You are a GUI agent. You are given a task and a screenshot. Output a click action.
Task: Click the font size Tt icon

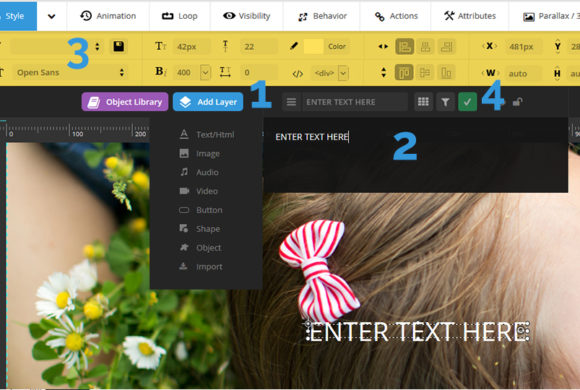tap(161, 46)
